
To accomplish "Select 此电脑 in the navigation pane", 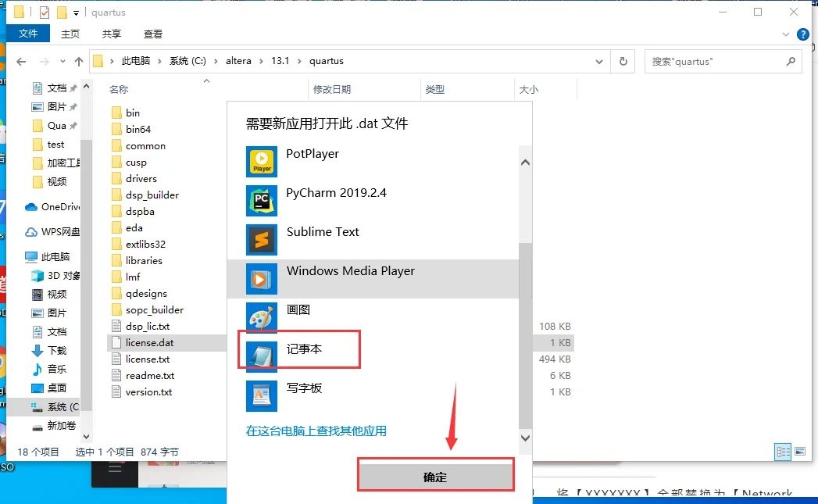I will click(x=48, y=257).
